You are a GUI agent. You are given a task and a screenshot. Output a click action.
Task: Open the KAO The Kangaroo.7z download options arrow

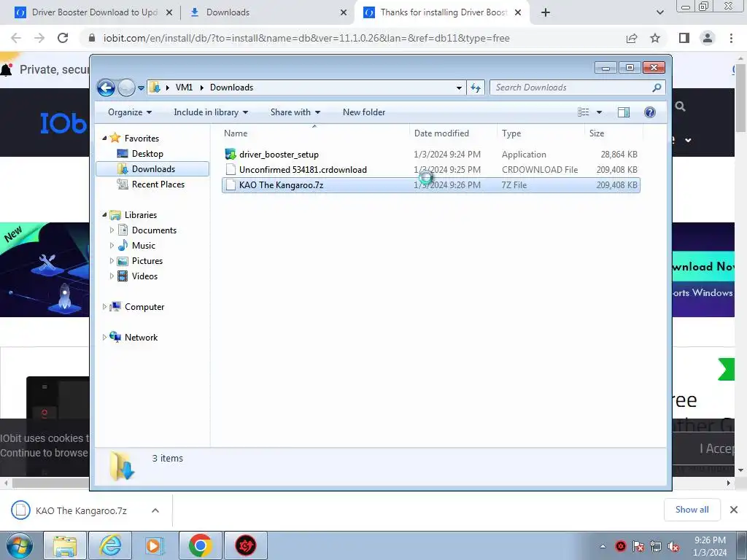(155, 510)
